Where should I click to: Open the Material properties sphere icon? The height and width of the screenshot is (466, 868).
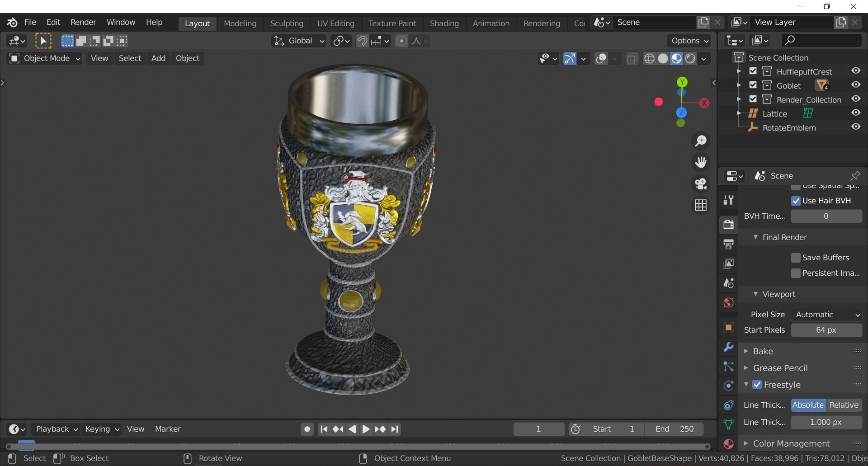pyautogui.click(x=728, y=444)
